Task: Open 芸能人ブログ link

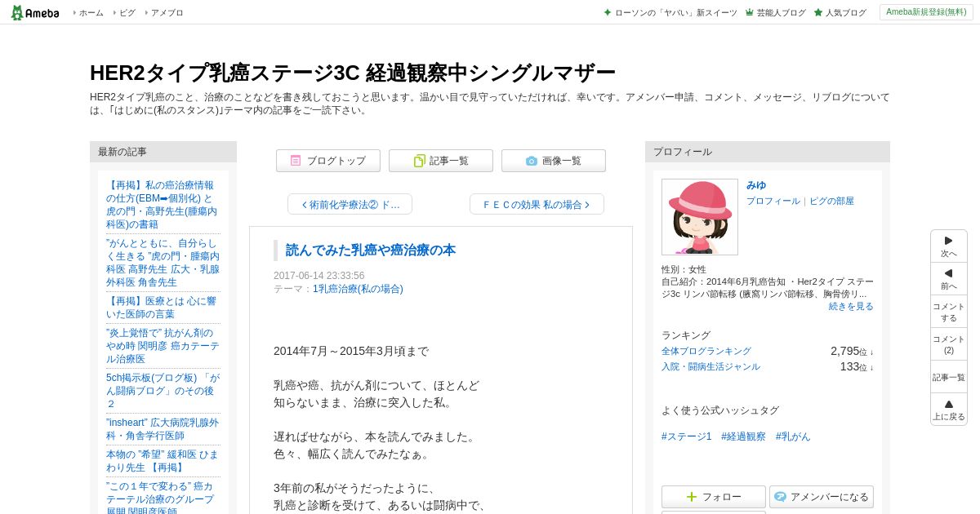Action: pos(781,12)
